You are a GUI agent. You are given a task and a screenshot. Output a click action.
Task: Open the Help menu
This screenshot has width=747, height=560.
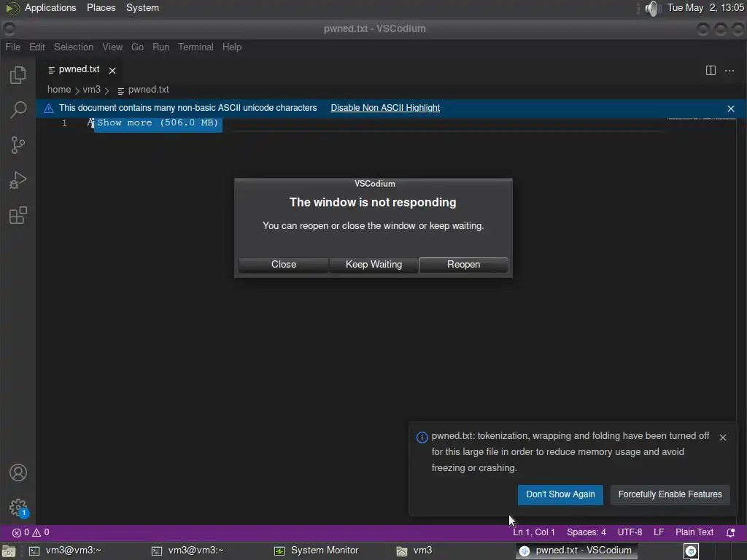231,47
